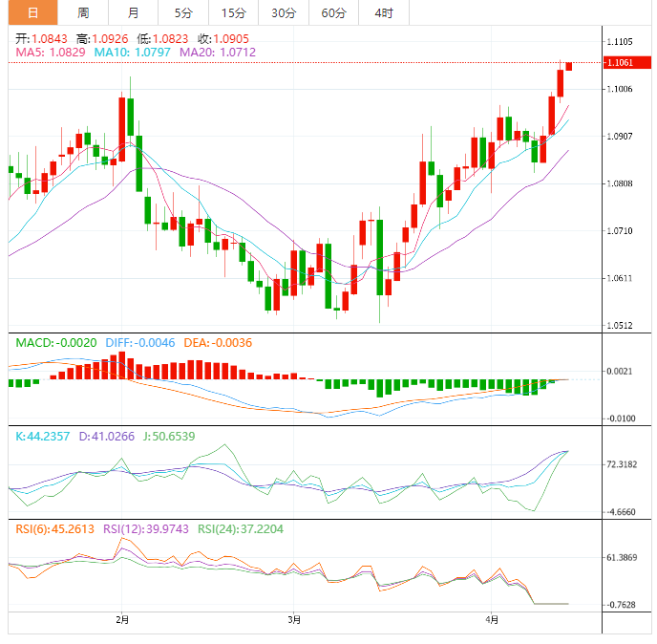
Task: Click the J:50.6539 KDJ value
Action: (x=169, y=437)
